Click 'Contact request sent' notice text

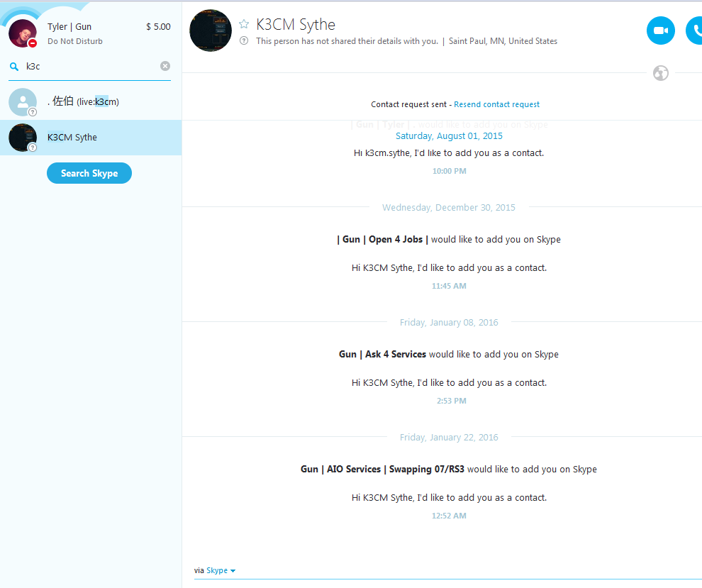(408, 104)
